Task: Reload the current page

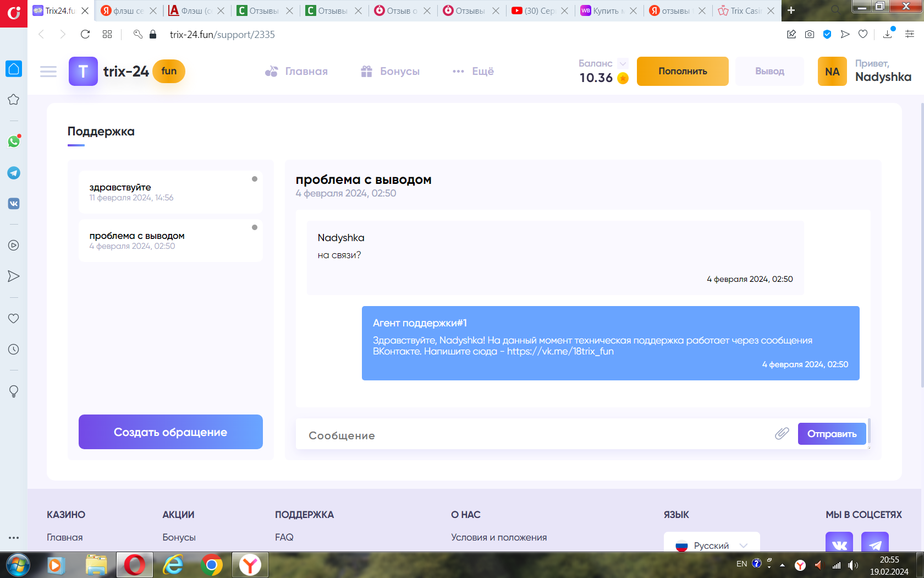Action: coord(85,34)
